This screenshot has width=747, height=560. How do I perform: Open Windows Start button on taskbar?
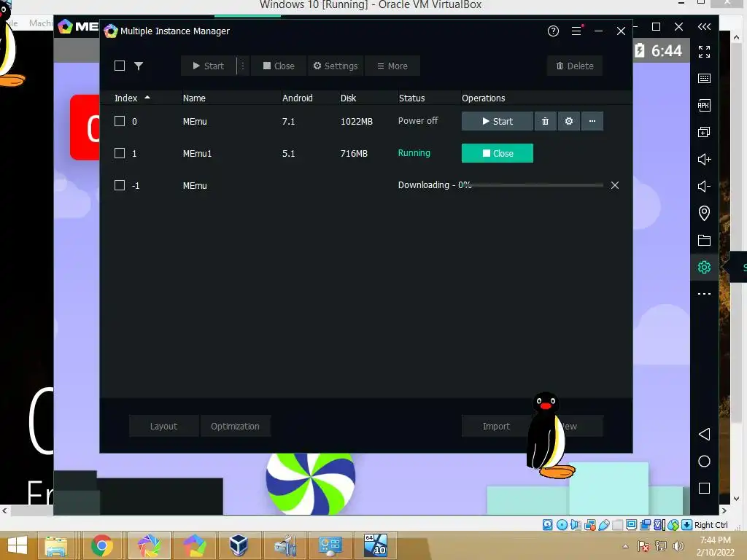pyautogui.click(x=18, y=545)
